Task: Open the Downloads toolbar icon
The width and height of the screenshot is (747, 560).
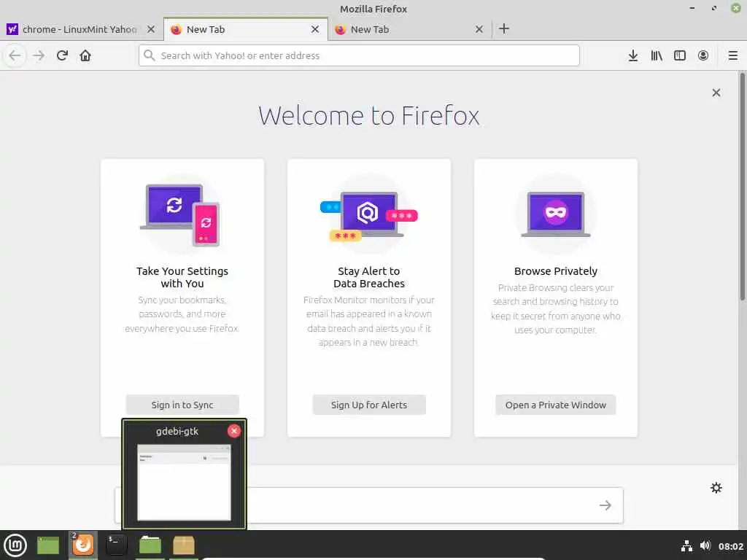Action: 632,55
